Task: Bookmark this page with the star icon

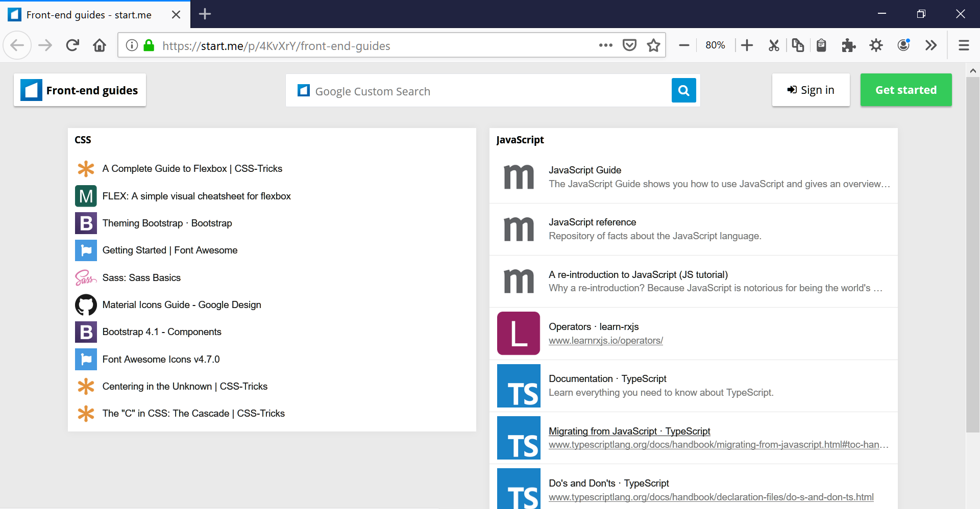Action: pyautogui.click(x=653, y=45)
